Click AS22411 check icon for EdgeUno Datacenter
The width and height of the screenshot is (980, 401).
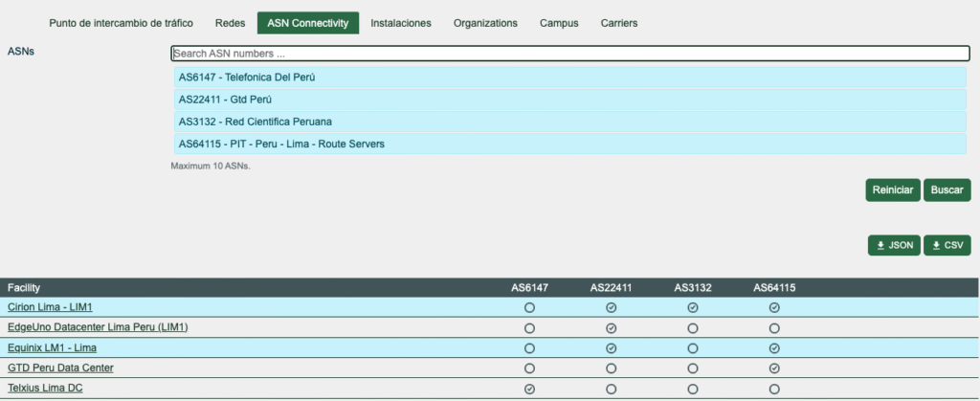click(x=611, y=327)
